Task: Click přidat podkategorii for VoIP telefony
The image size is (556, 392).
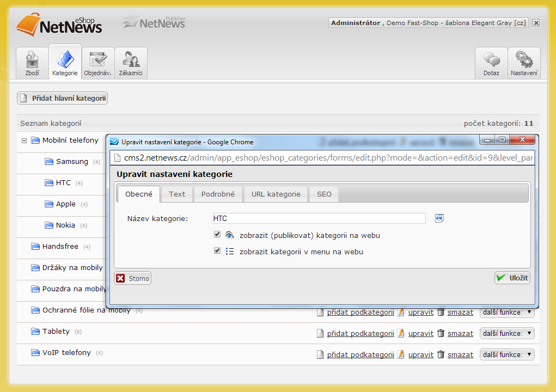Action: (x=361, y=355)
